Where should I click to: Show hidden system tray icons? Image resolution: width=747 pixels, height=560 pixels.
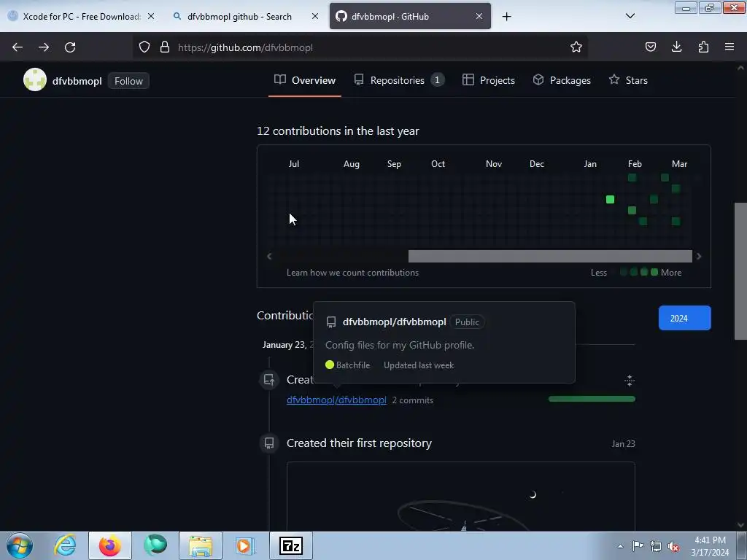[x=620, y=546]
